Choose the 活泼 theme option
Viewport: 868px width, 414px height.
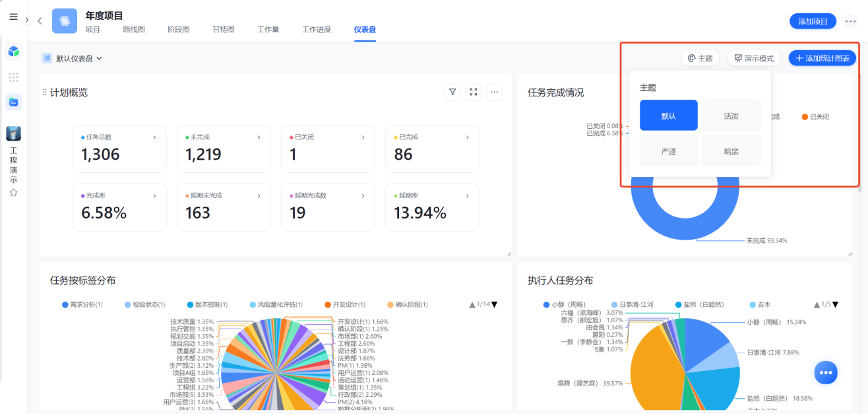(731, 116)
